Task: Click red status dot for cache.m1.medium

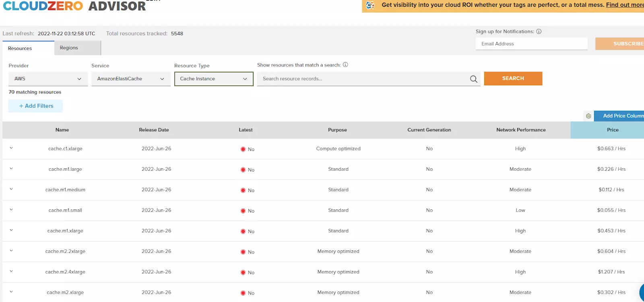Action: (243, 190)
